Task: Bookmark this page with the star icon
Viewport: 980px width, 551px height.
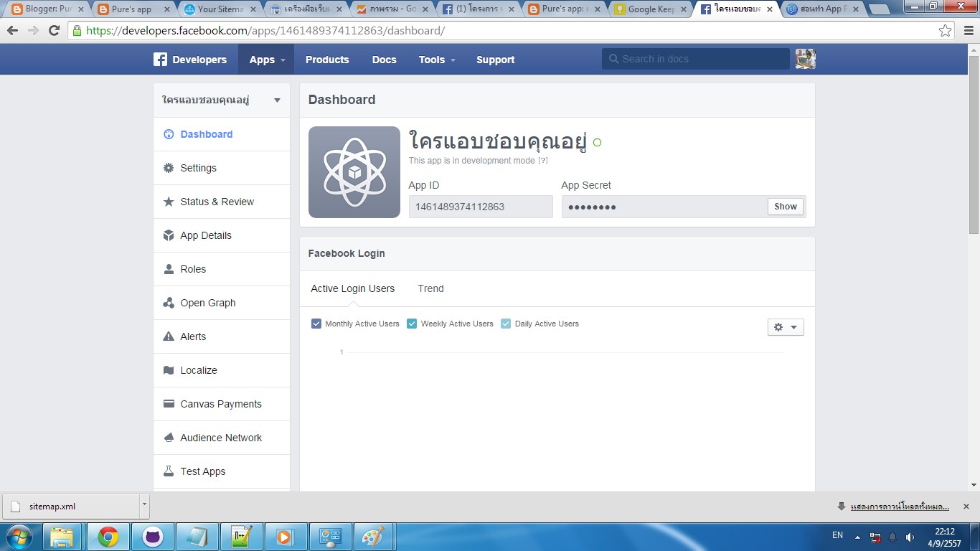Action: coord(946,31)
